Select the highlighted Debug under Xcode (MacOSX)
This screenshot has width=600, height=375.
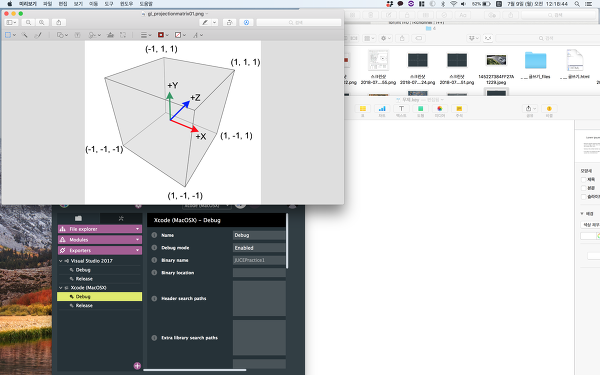click(x=99, y=297)
